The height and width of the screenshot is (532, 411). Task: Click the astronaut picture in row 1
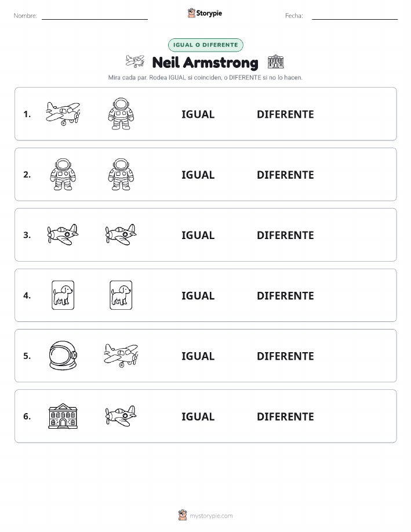(121, 114)
